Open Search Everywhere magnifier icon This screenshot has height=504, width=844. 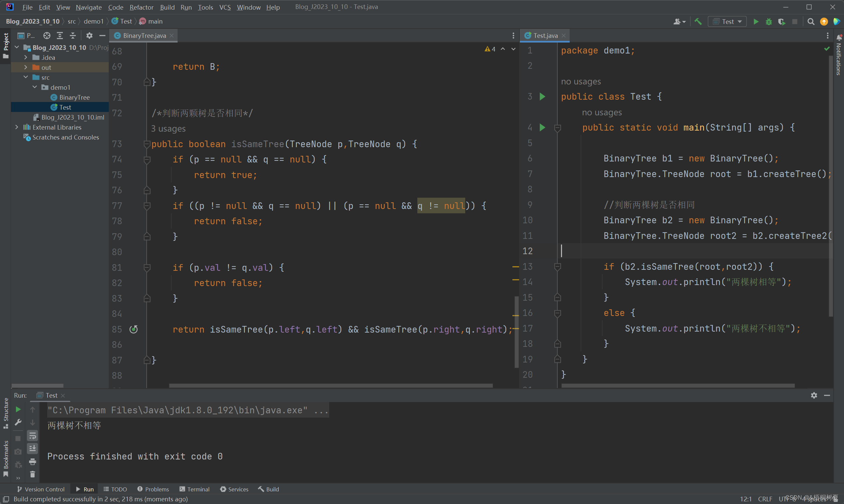click(811, 22)
